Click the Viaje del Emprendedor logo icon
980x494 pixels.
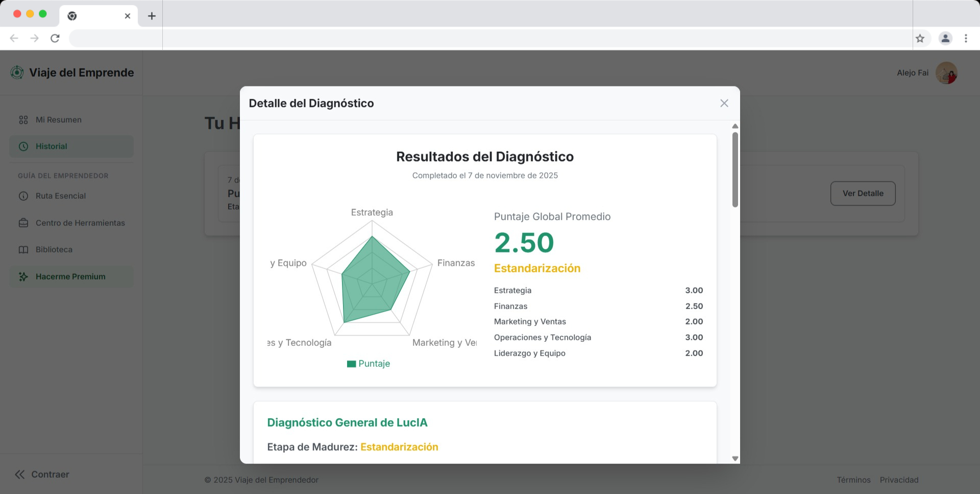tap(17, 73)
